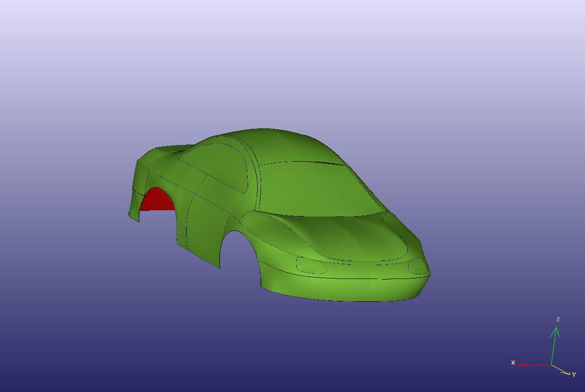Select the yellow Y axis arrow

[x=562, y=370]
